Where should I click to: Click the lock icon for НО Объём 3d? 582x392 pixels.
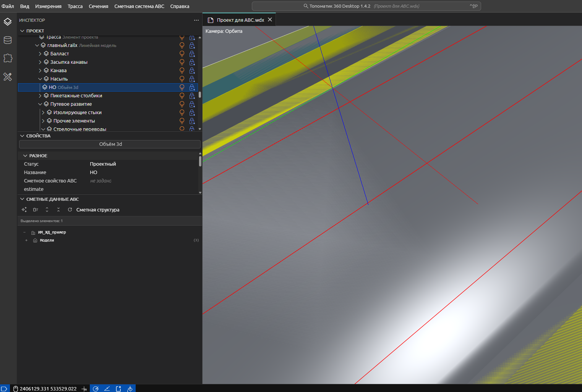192,87
